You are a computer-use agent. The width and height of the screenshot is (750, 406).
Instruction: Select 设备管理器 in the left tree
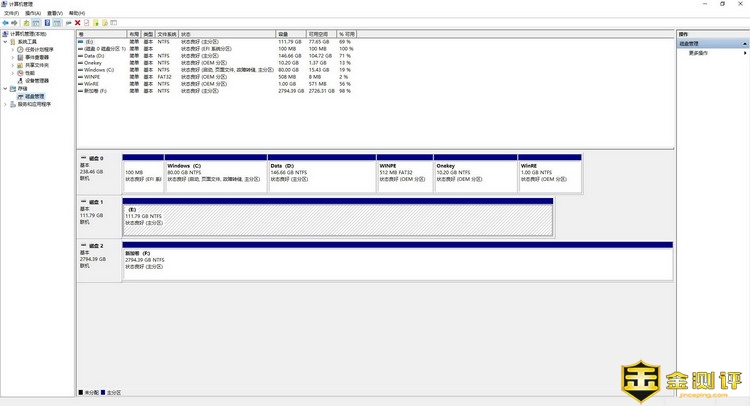click(38, 81)
